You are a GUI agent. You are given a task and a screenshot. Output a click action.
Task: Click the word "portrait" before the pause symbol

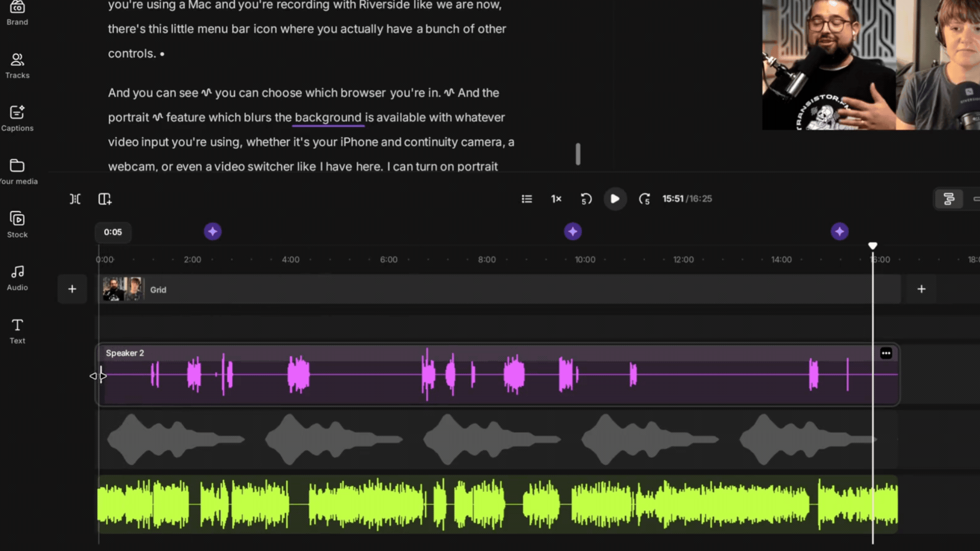(128, 117)
